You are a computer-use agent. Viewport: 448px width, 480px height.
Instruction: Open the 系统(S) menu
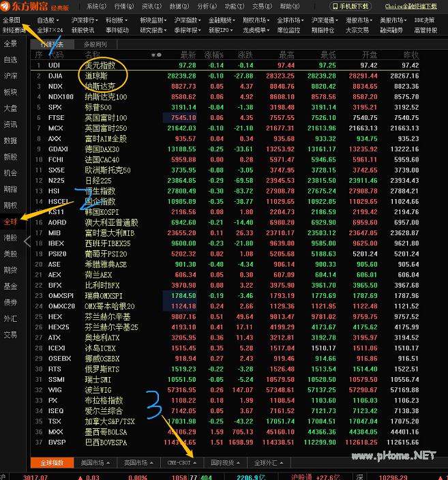(x=96, y=6)
